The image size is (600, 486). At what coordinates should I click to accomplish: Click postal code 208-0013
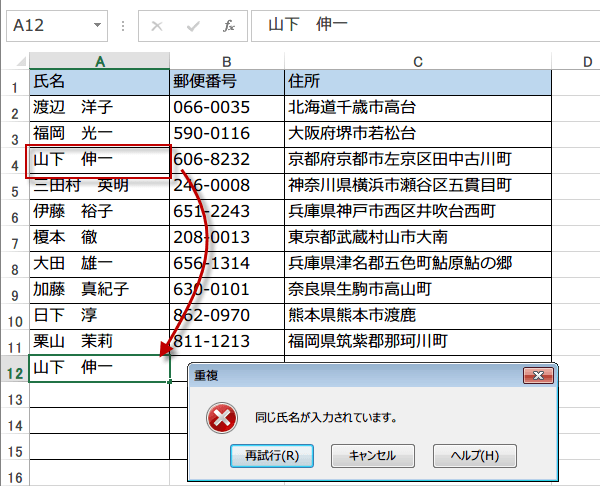click(227, 238)
